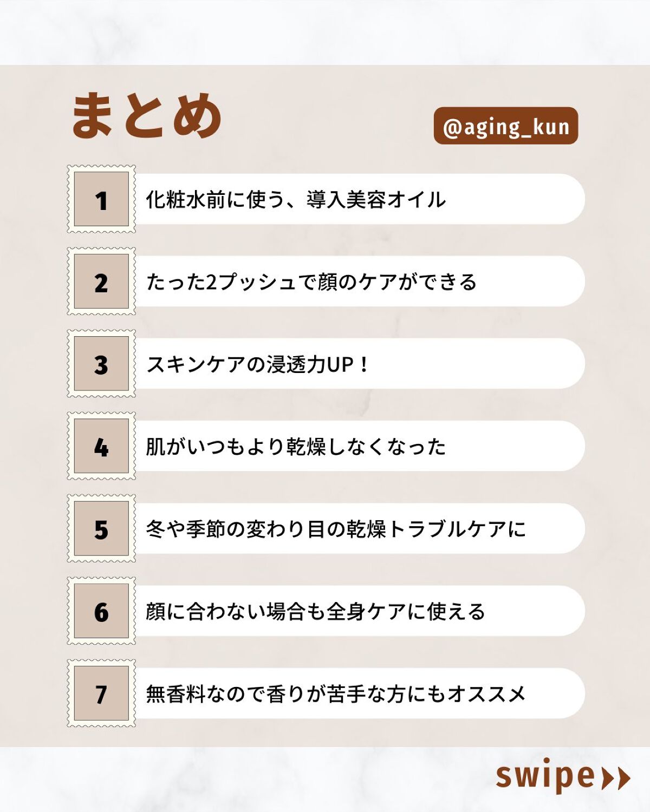Click the number 4 stamp icon
Image resolution: width=650 pixels, height=812 pixels.
[x=101, y=446]
